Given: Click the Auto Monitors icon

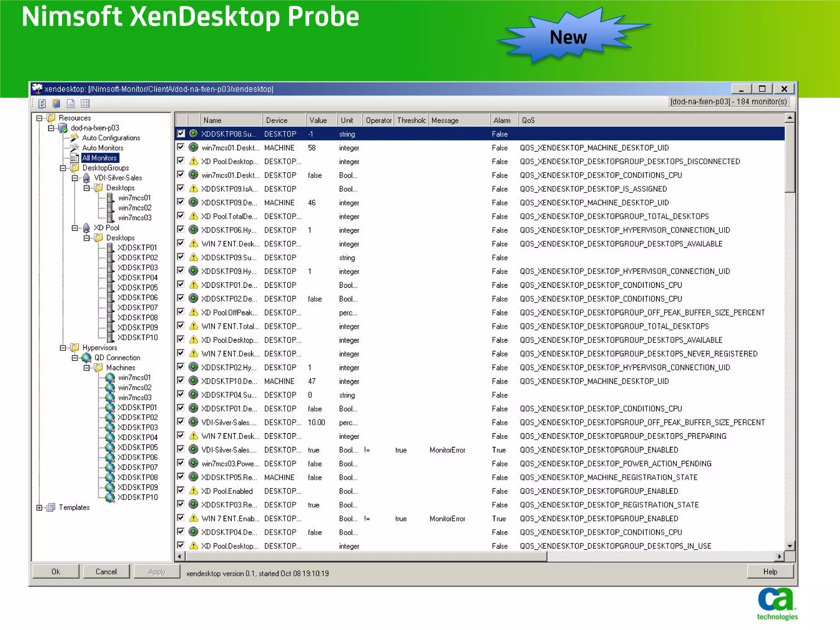Looking at the screenshot, I should (x=75, y=148).
